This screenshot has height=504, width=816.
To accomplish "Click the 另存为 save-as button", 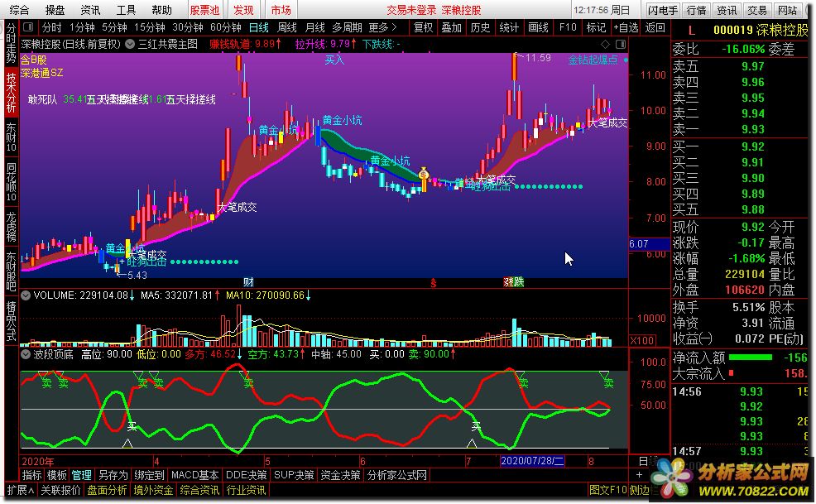I will click(x=113, y=475).
